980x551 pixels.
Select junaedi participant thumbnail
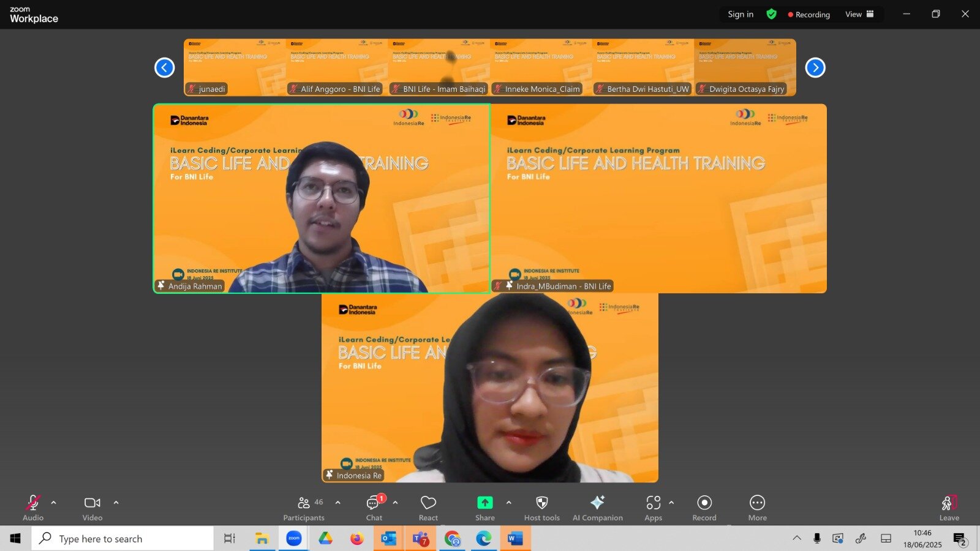tap(235, 67)
